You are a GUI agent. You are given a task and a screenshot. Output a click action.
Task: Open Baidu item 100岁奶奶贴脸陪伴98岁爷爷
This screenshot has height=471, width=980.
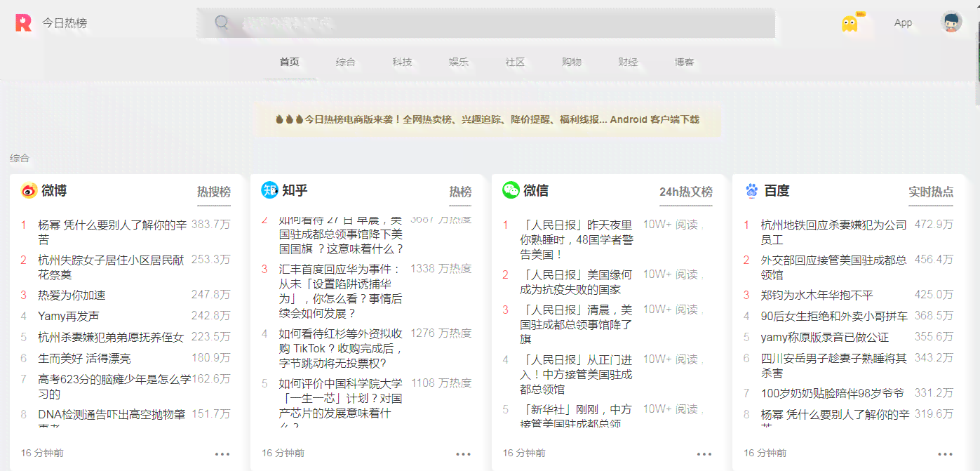tap(833, 394)
